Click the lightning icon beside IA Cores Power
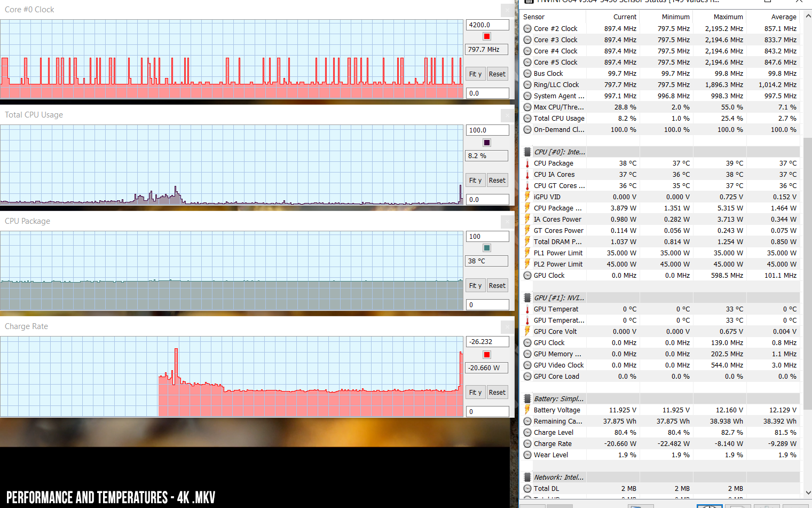This screenshot has height=508, width=812. (527, 220)
